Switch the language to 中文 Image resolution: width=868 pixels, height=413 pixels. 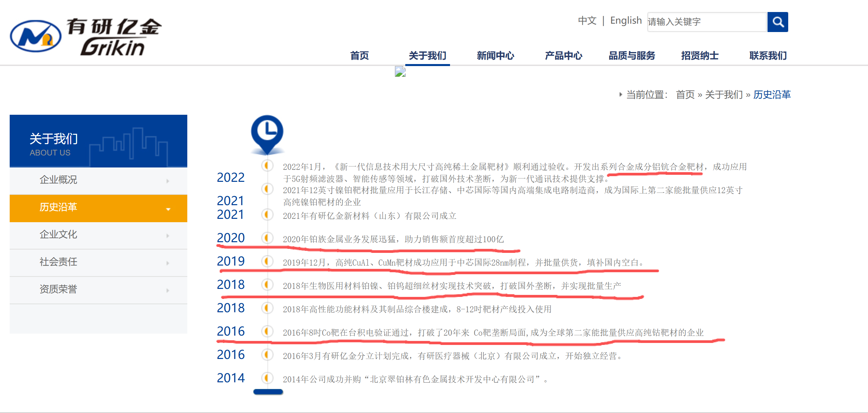(587, 21)
